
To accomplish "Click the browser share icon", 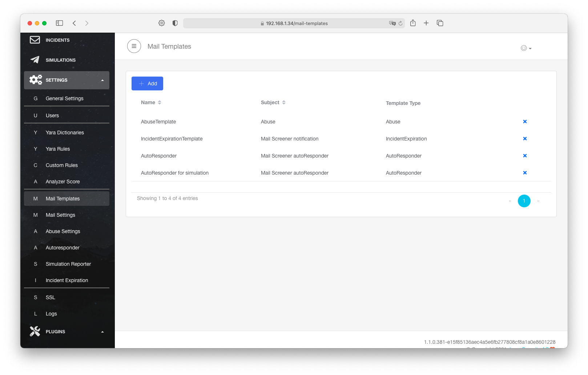I will click(x=413, y=23).
